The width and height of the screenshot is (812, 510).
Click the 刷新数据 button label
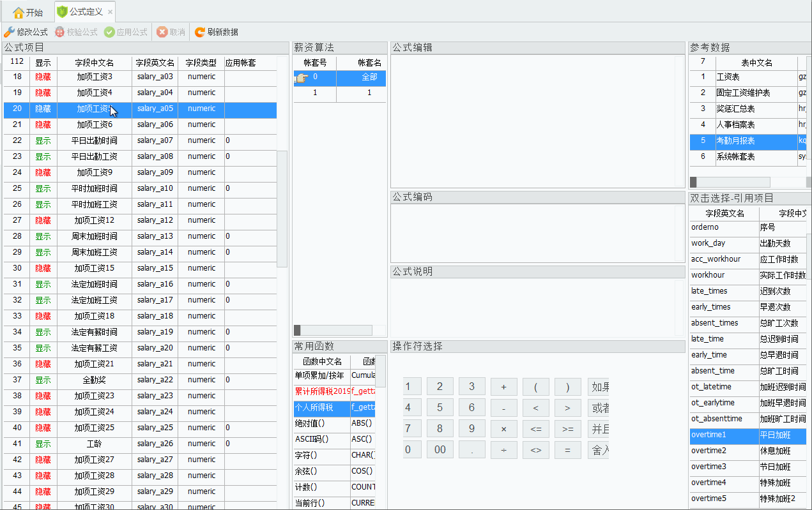[x=223, y=32]
